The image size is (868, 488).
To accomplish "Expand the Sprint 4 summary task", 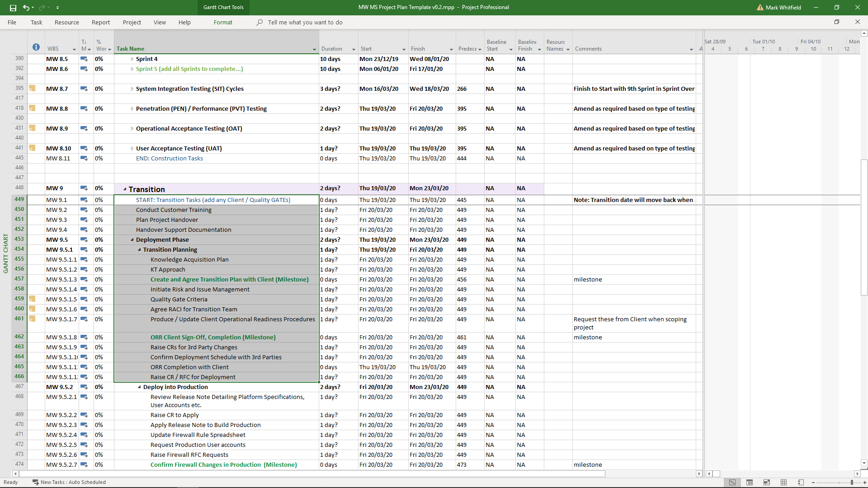I will coord(132,59).
